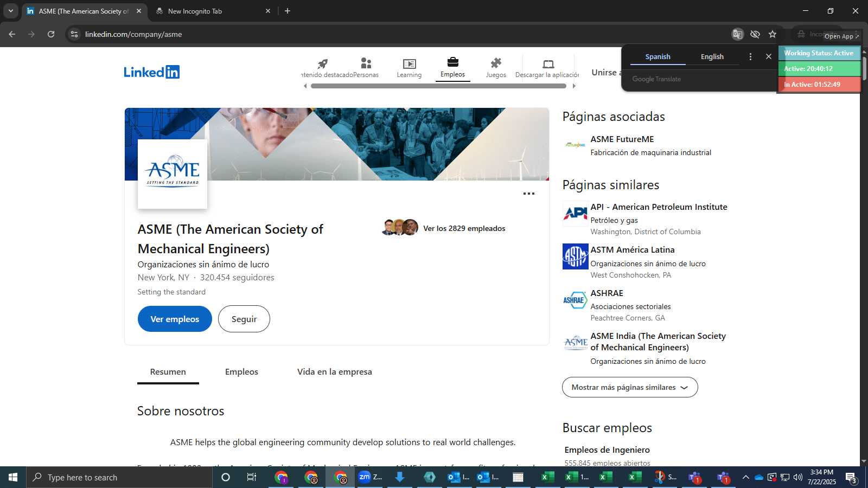Select the Empleos tab below company card
Viewport: 868px width, 488px height.
coord(241,372)
